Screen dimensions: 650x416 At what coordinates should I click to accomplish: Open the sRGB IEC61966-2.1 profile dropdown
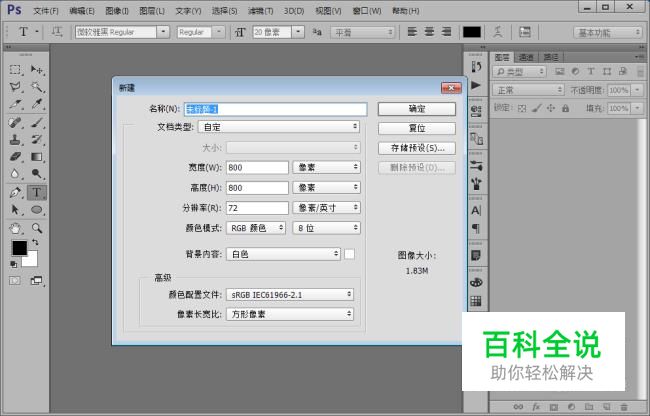[x=290, y=295]
